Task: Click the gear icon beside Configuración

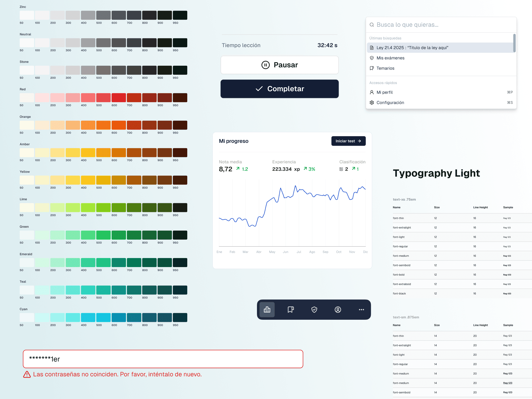Action: click(x=372, y=103)
